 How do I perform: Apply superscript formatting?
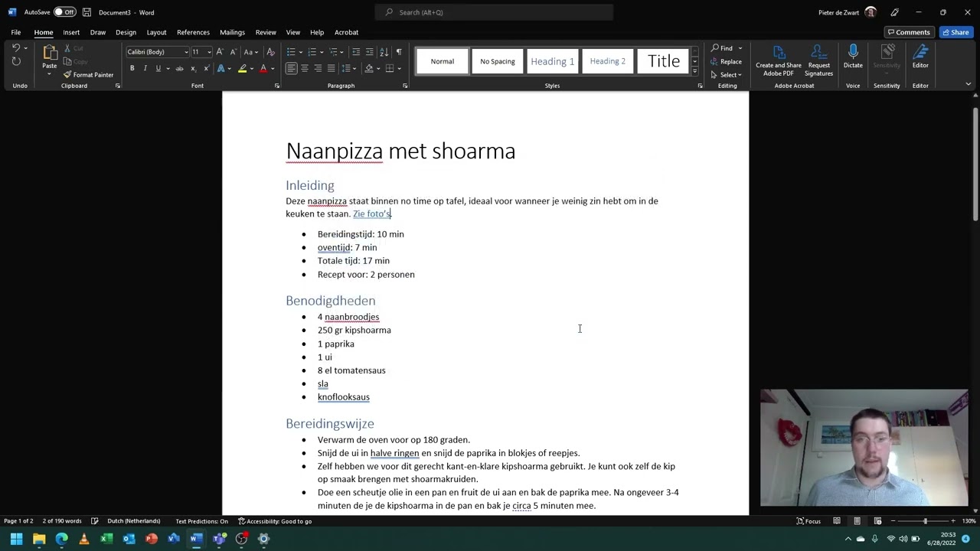[x=206, y=68]
